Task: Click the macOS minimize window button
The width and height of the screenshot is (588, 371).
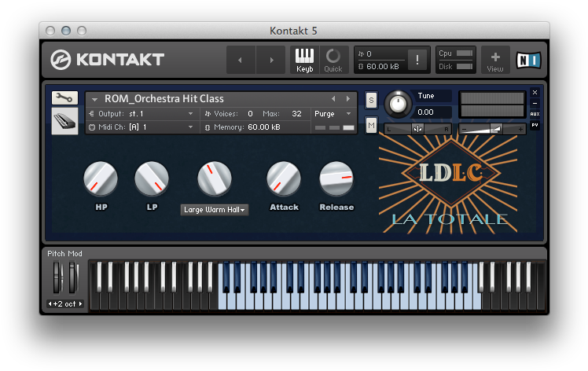Action: 66,31
